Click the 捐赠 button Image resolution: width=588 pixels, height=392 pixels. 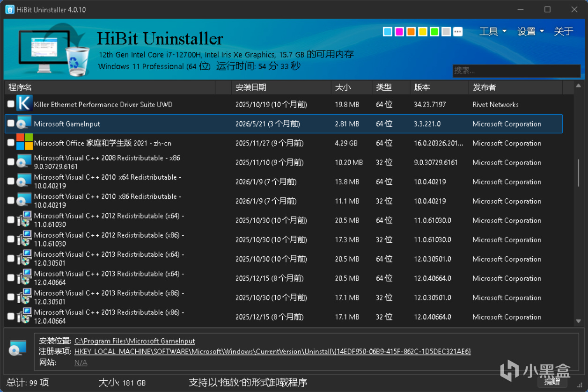(x=552, y=381)
